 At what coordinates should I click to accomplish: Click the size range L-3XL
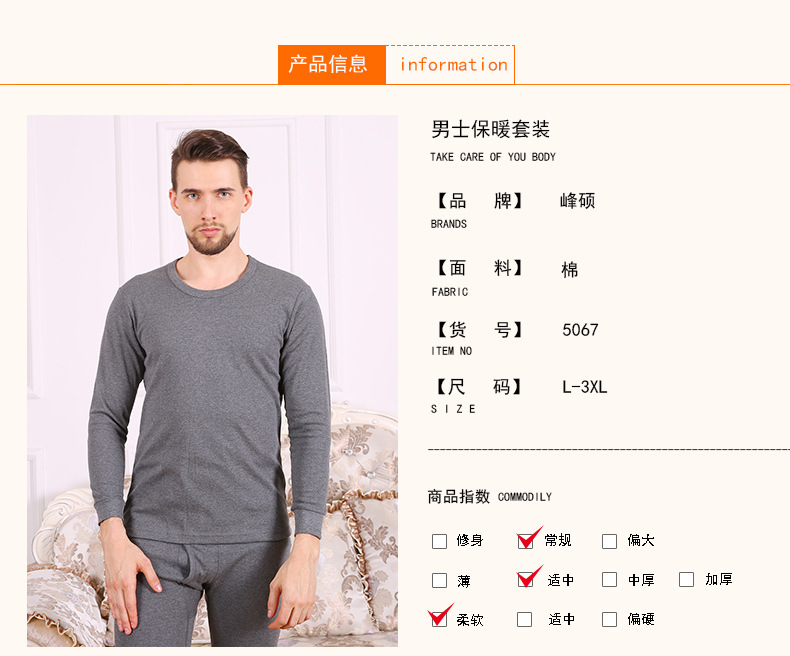584,387
